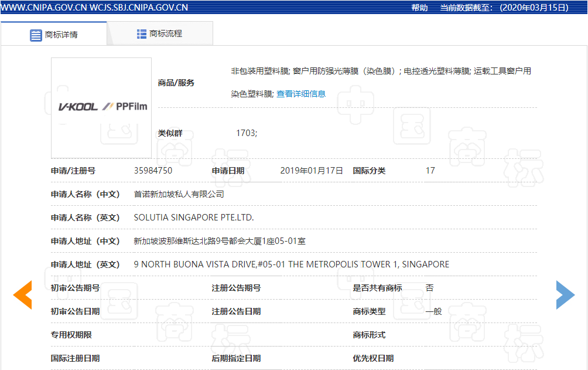The image size is (588, 370).
Task: Click the 帮助 help link
Action: [x=419, y=8]
